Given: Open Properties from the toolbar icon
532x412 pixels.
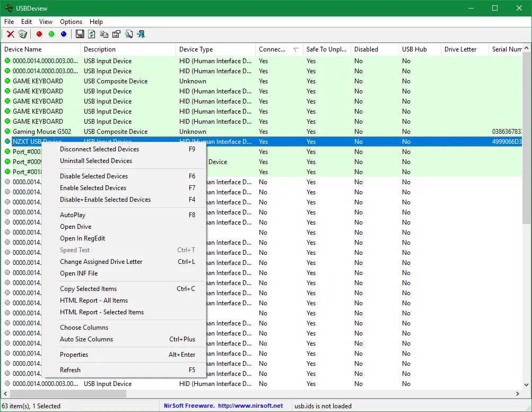Looking at the screenshot, I should coord(116,35).
